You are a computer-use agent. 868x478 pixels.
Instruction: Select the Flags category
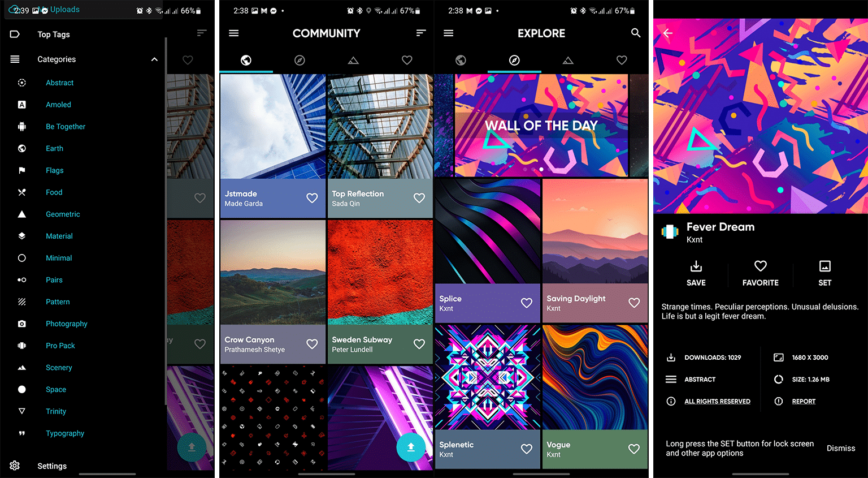coord(54,170)
